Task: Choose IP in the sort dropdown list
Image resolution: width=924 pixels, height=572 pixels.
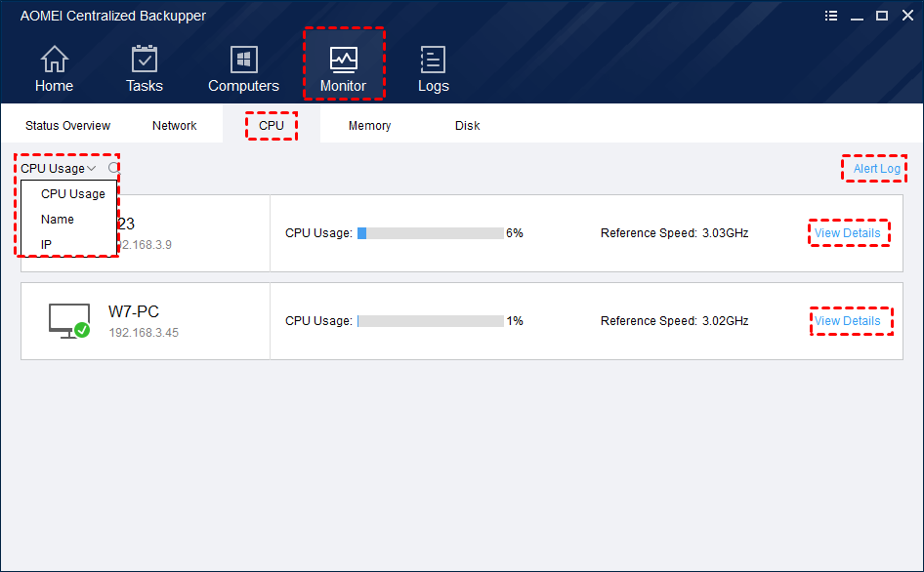Action: pyautogui.click(x=46, y=244)
